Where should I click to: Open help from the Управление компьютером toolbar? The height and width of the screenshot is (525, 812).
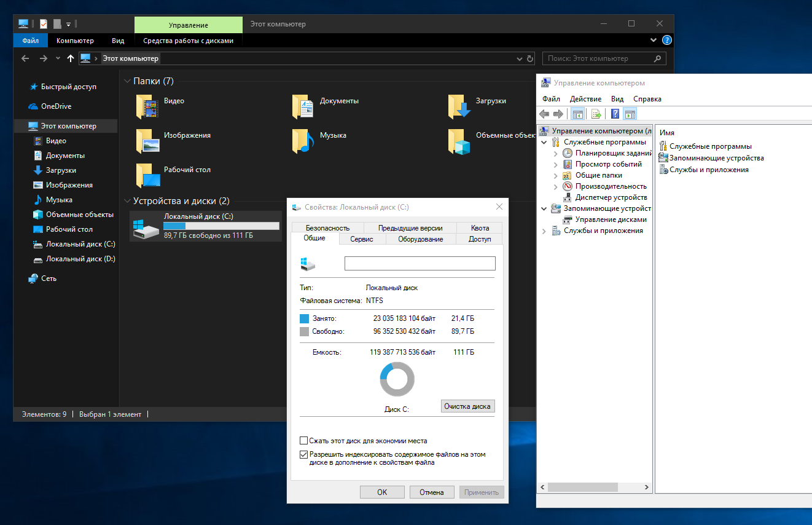pyautogui.click(x=615, y=114)
